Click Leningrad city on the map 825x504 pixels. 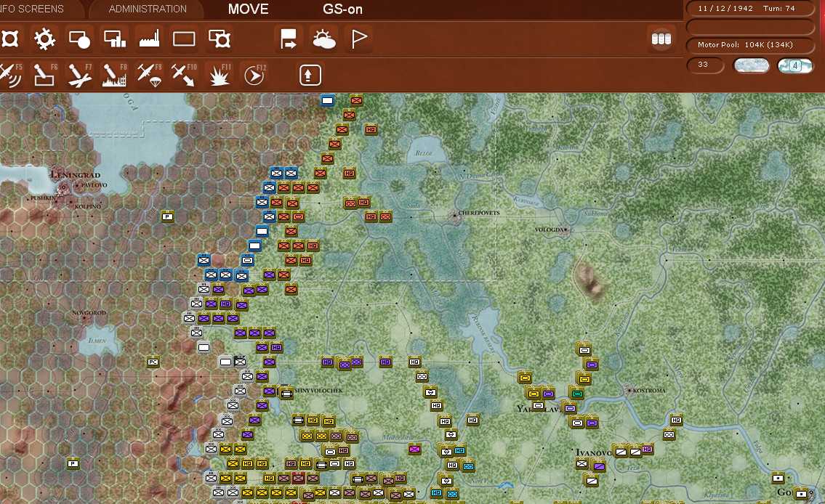click(65, 187)
